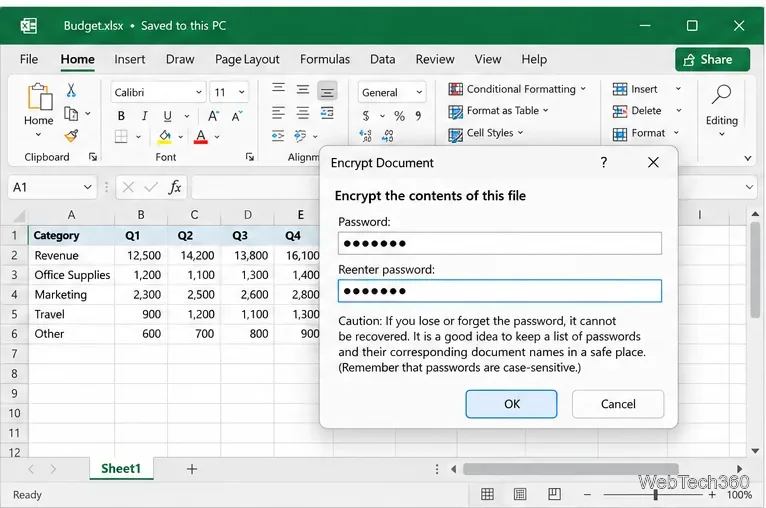Switch to the Page Layout tab

click(x=247, y=59)
